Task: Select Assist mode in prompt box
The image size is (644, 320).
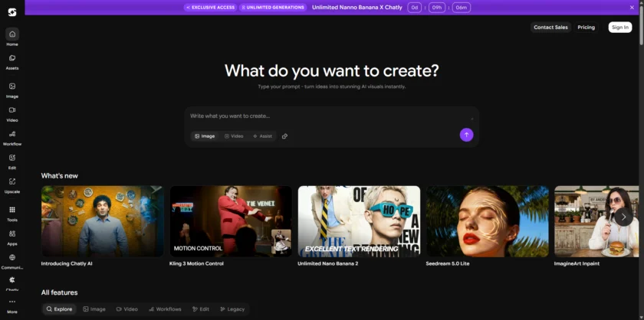Action: coord(262,136)
